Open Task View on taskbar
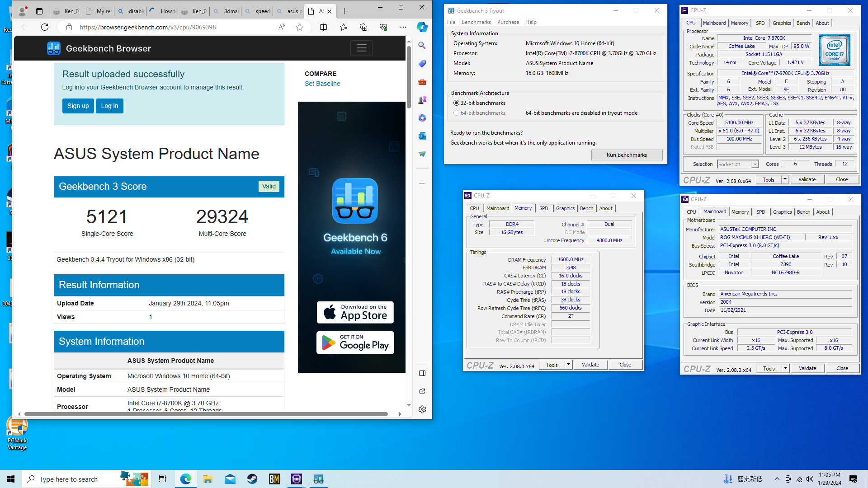 163,479
